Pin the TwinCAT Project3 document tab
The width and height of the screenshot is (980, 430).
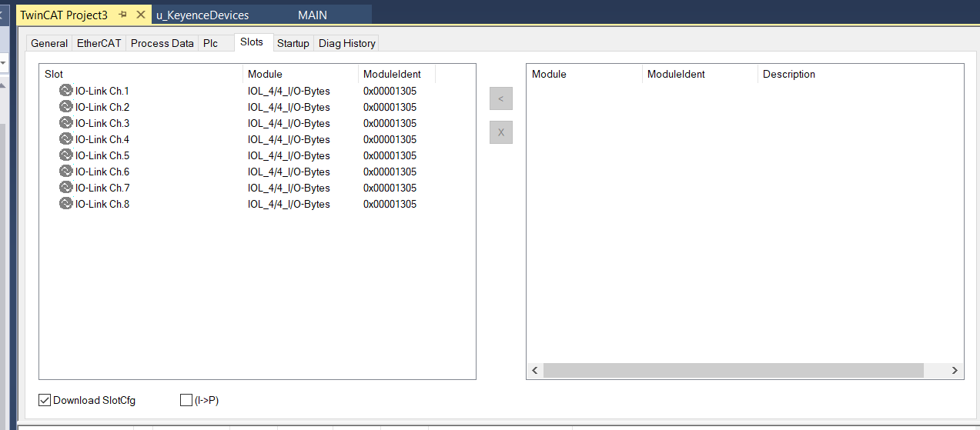click(x=123, y=15)
